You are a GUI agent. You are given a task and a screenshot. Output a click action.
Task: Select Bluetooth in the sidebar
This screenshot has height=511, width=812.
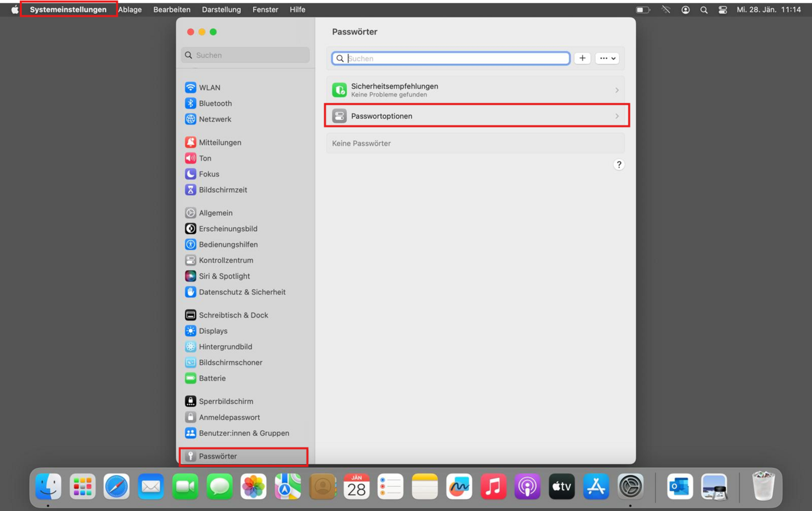pyautogui.click(x=215, y=103)
